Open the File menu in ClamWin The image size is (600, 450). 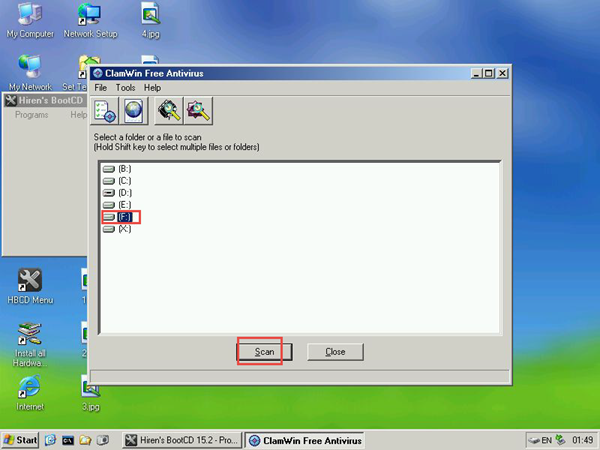(x=101, y=88)
